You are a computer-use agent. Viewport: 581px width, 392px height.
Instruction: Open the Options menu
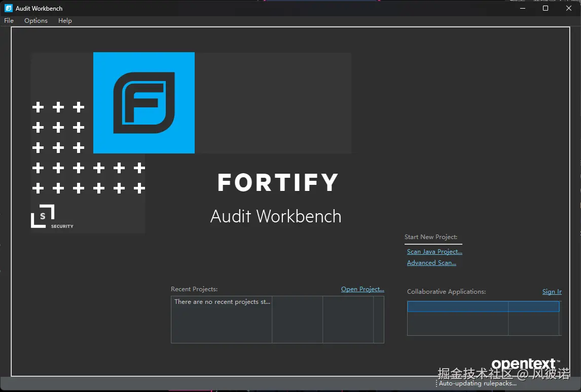36,21
